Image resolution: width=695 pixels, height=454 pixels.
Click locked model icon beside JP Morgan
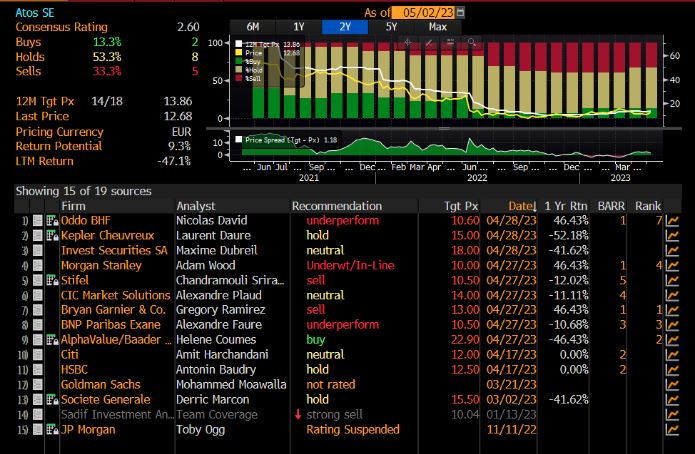click(x=52, y=430)
